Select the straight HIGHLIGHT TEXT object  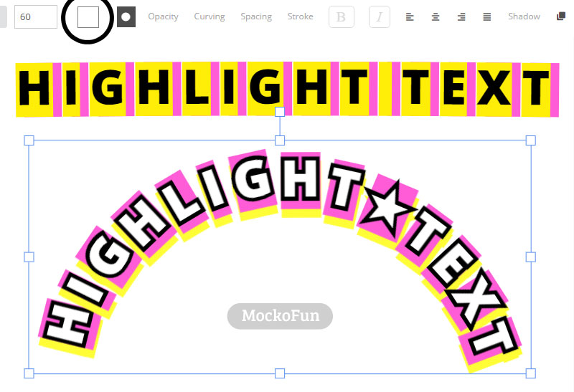[x=288, y=90]
